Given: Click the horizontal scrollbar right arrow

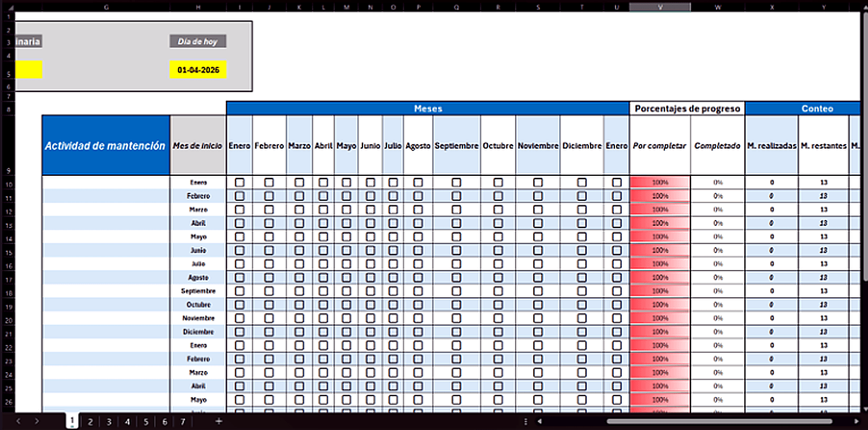Looking at the screenshot, I should coord(857,421).
